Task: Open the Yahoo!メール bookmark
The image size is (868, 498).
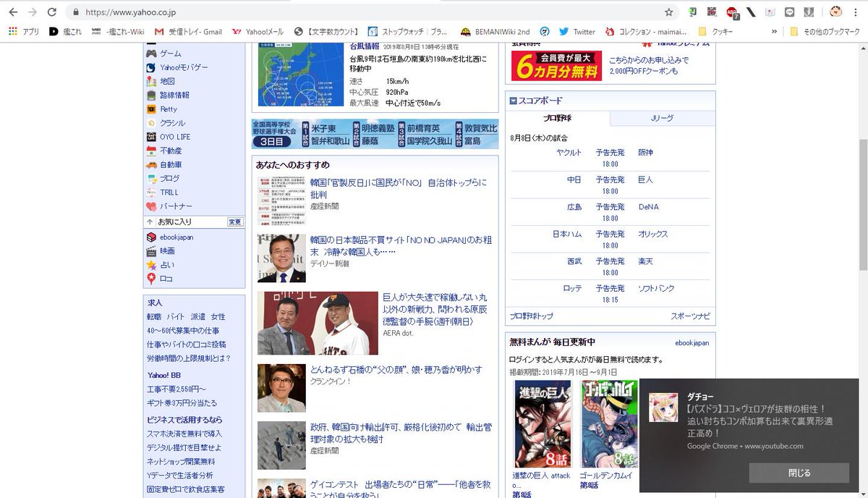Action: pyautogui.click(x=258, y=32)
